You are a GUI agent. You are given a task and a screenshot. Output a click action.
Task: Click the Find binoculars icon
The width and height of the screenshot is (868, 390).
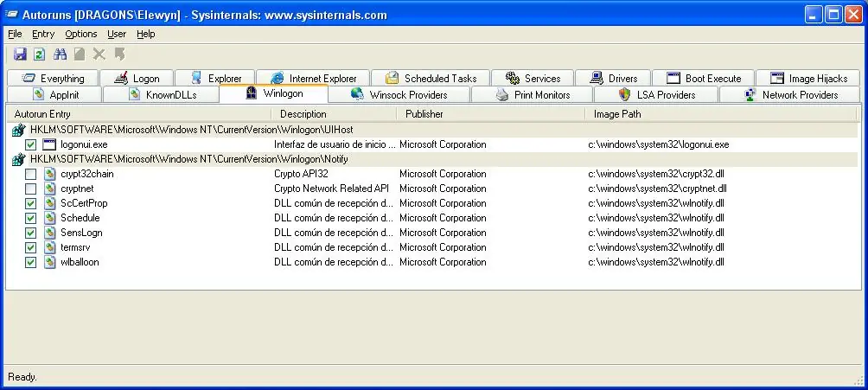tap(60, 54)
